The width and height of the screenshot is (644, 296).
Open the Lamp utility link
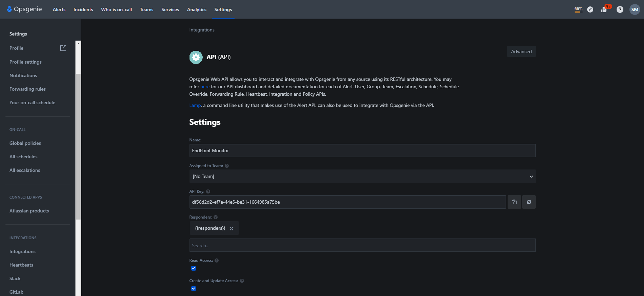(x=195, y=105)
